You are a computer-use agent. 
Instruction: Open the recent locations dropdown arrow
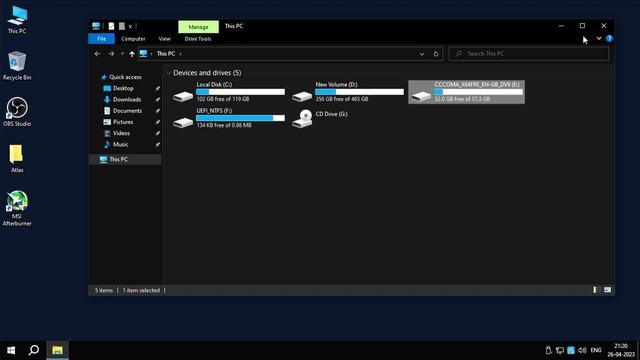pos(122,53)
